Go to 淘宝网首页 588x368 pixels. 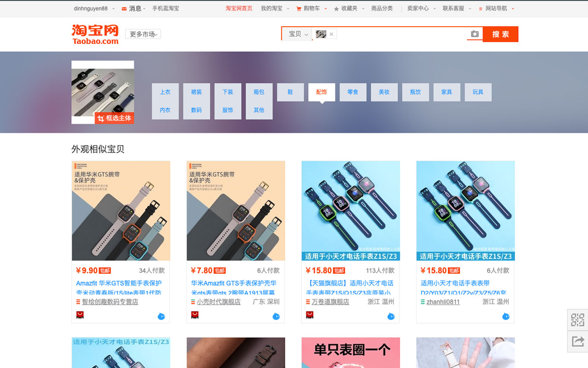tap(239, 8)
